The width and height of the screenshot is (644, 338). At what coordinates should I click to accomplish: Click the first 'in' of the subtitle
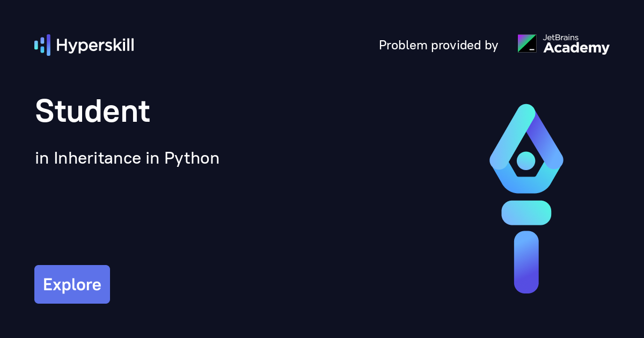coord(41,159)
